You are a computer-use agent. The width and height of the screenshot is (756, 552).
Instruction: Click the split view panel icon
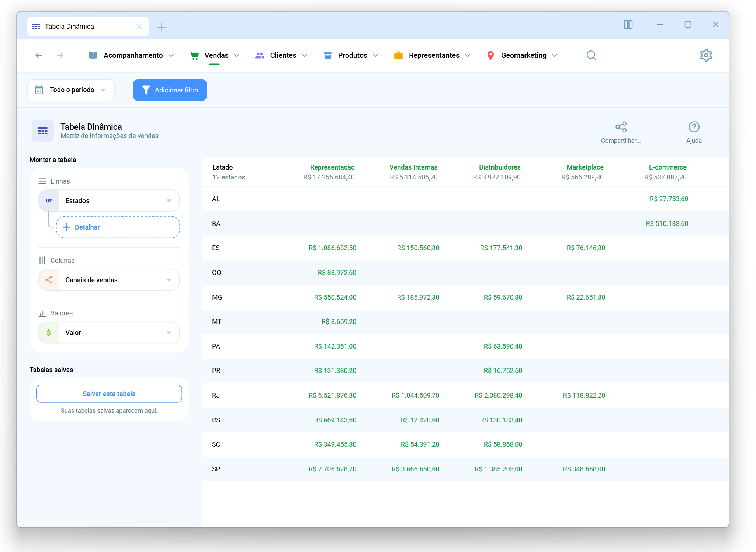click(x=628, y=24)
